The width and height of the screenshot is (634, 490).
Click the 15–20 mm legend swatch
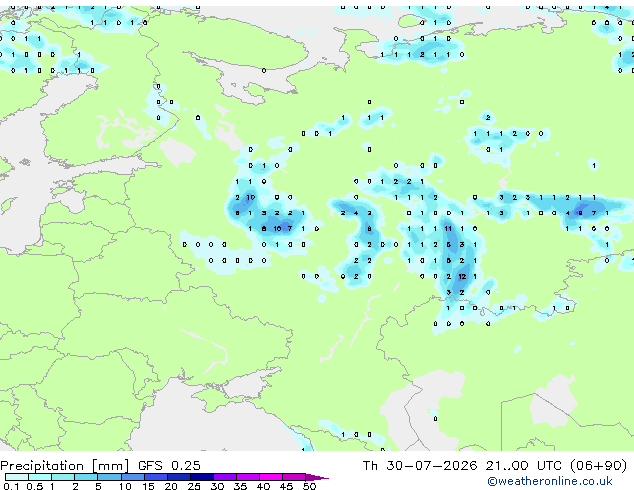tap(155, 477)
